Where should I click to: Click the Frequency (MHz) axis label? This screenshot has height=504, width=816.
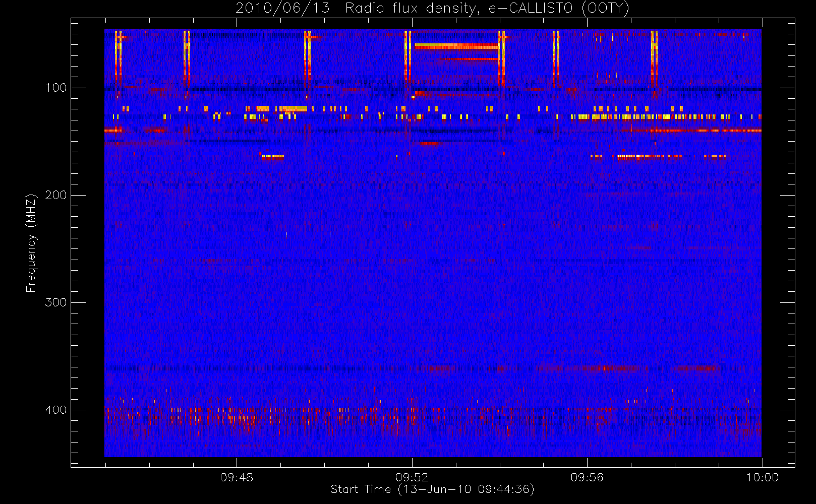31,243
